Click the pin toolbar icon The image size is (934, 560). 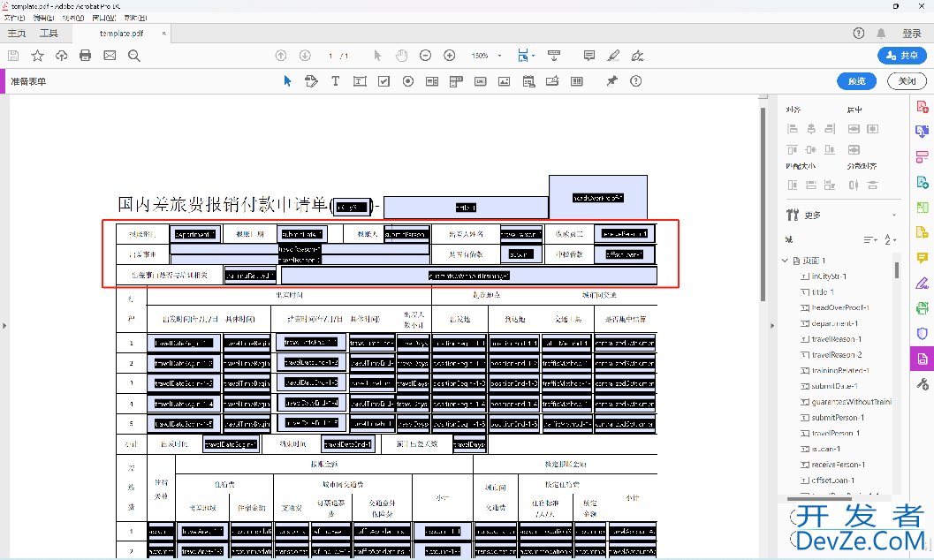click(x=611, y=81)
